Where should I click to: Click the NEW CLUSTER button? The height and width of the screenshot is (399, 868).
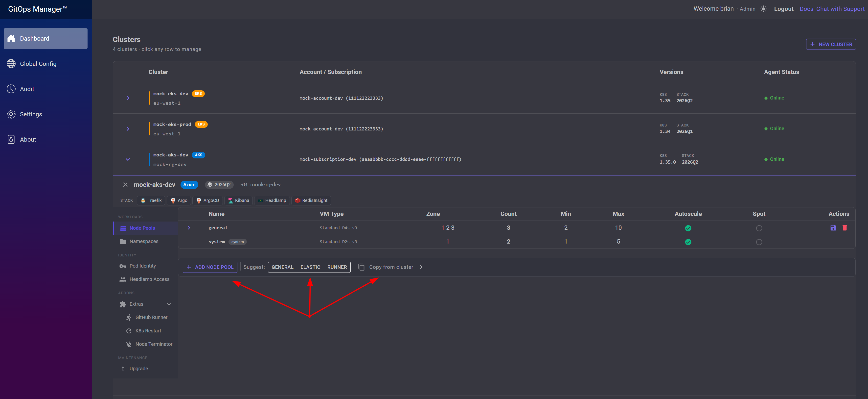pos(831,44)
